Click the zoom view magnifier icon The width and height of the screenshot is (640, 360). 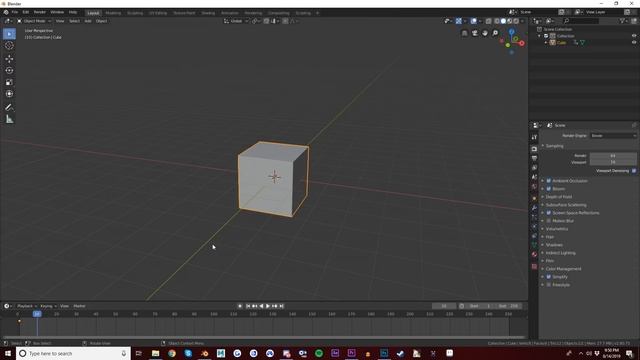[495, 33]
